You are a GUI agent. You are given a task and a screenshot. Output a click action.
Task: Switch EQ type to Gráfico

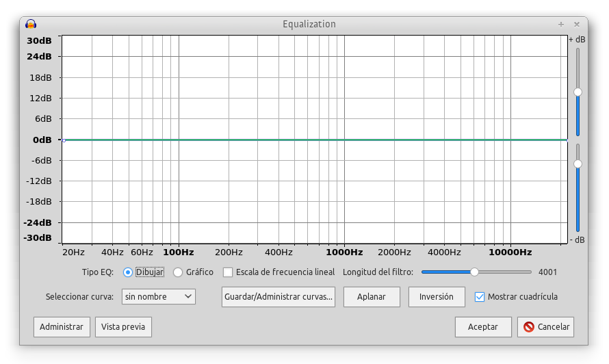179,272
